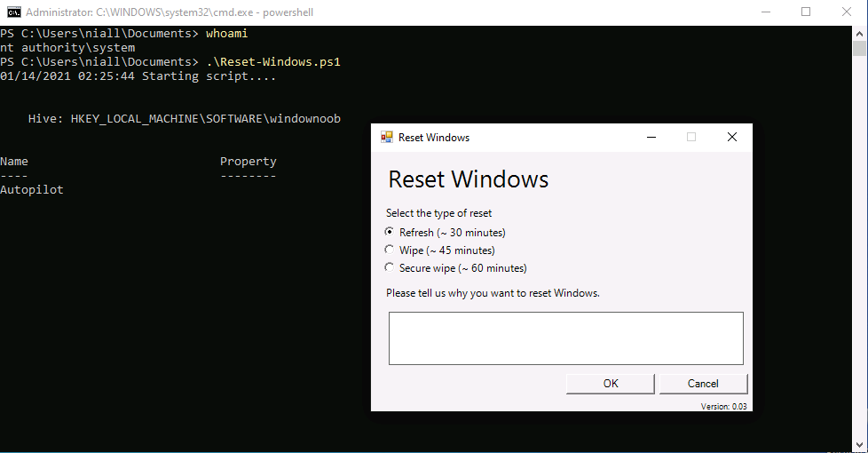Click the 'Version: 0.03' label

coord(723,406)
